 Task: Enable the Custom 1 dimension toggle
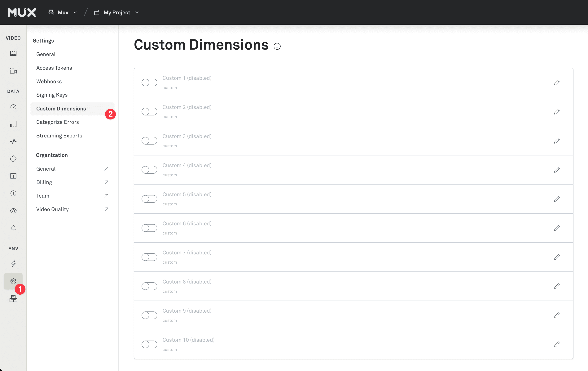point(149,83)
